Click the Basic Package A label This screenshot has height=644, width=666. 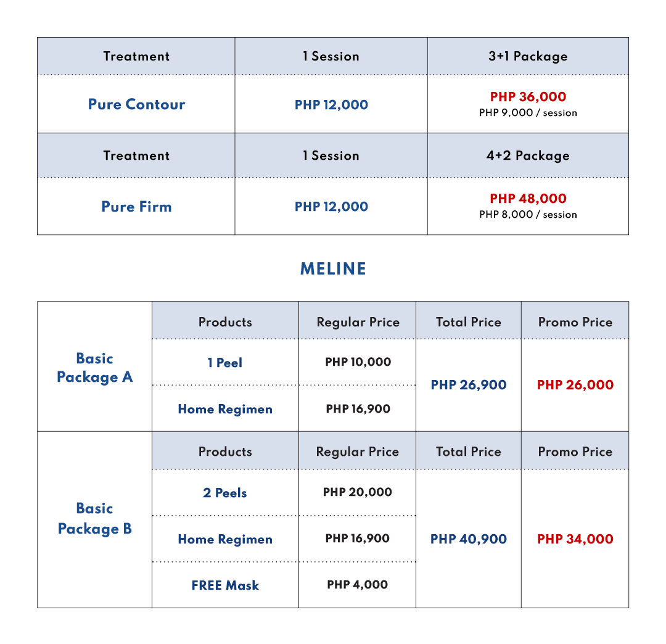coord(94,368)
